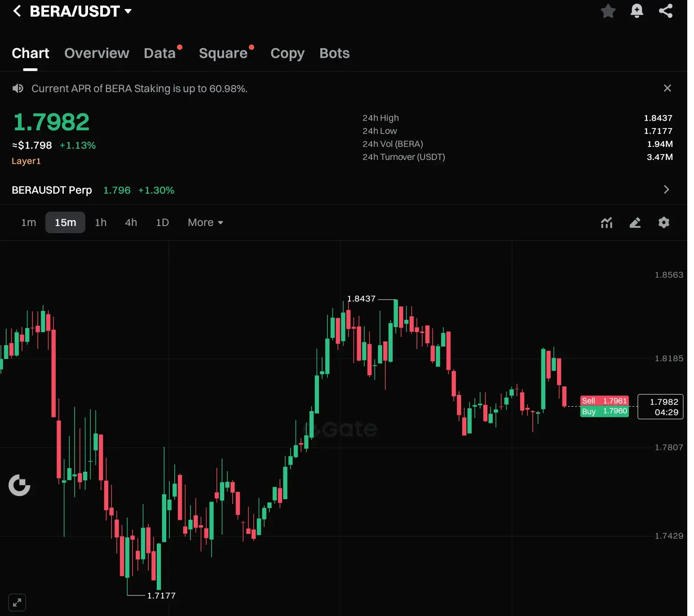Open the Bots tab
The width and height of the screenshot is (694, 616).
(335, 53)
